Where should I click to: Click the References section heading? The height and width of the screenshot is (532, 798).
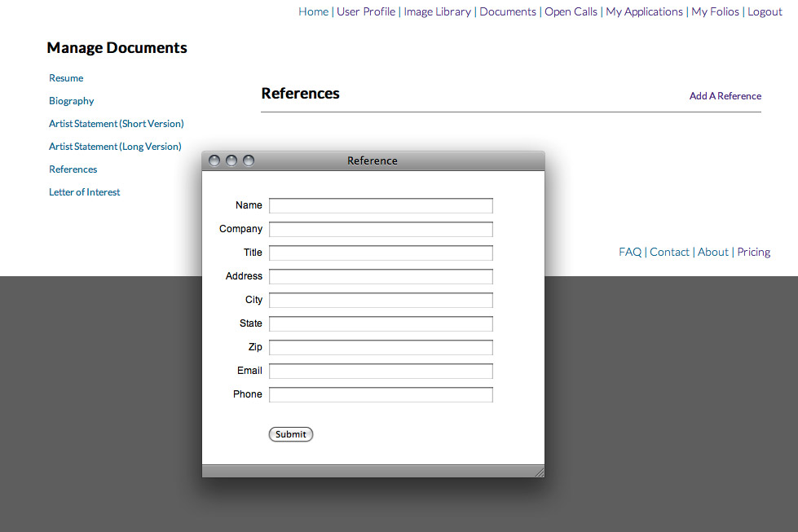pyautogui.click(x=300, y=94)
